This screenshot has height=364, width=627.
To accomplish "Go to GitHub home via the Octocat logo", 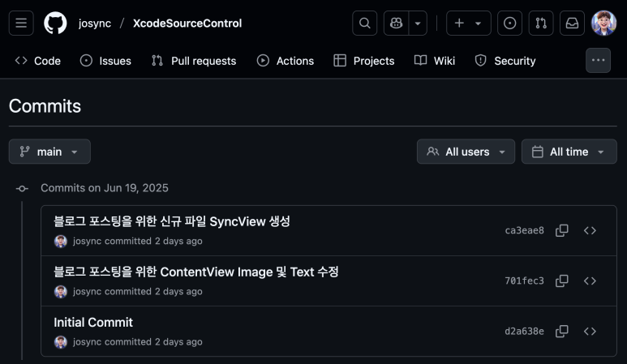I will point(55,24).
